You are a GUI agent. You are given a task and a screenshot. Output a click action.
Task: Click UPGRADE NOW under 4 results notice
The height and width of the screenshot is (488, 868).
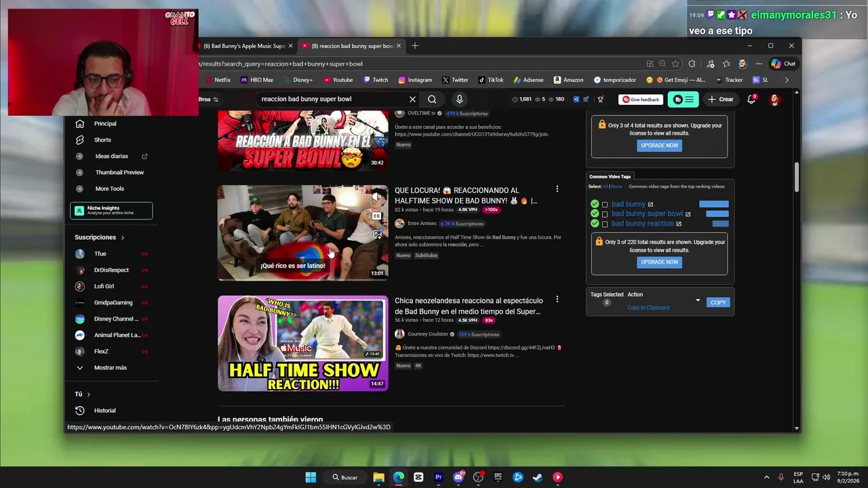tap(659, 145)
